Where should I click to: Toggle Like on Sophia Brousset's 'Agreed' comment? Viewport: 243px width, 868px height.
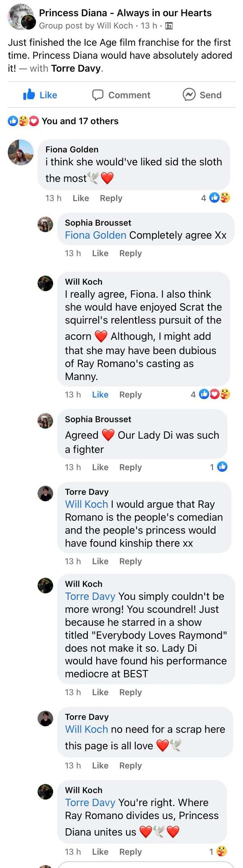pyautogui.click(x=100, y=467)
